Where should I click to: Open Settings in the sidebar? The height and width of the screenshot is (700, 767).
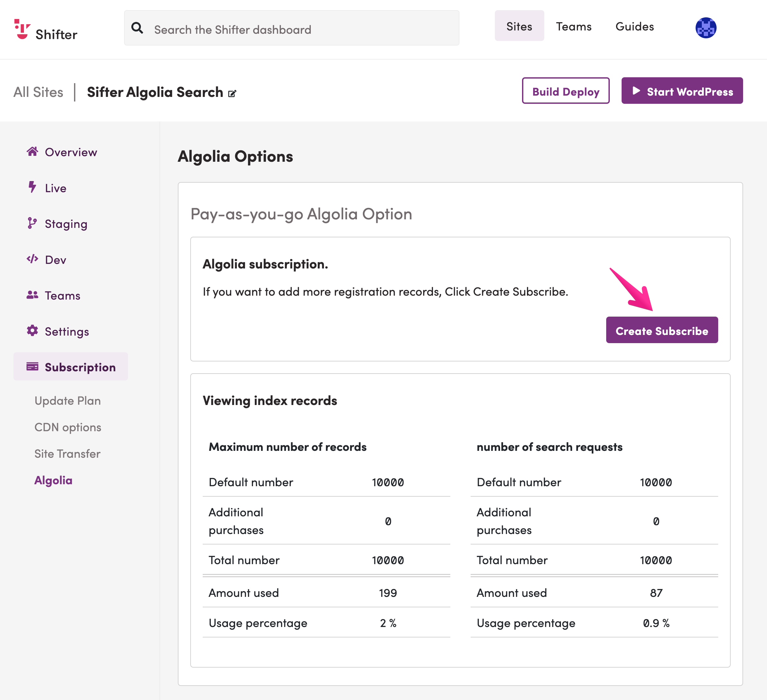(67, 332)
